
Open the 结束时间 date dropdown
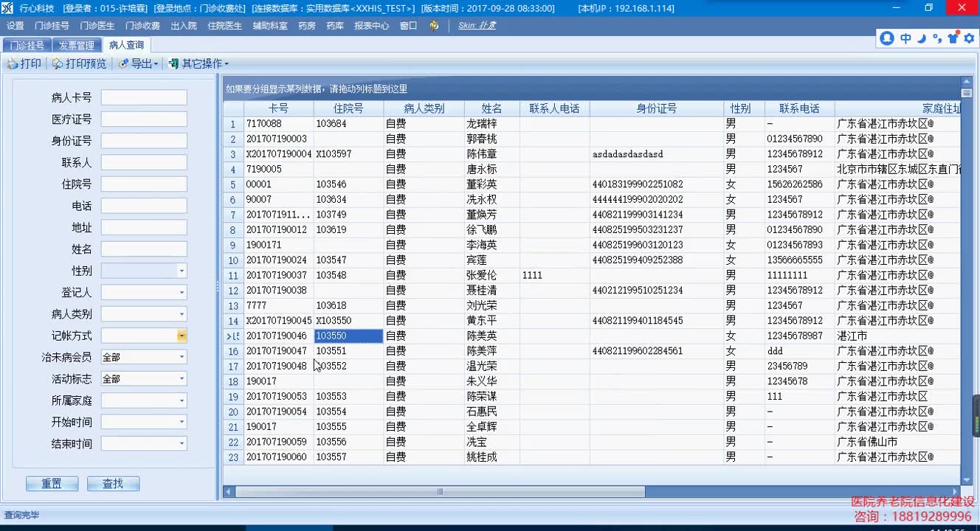(x=182, y=444)
